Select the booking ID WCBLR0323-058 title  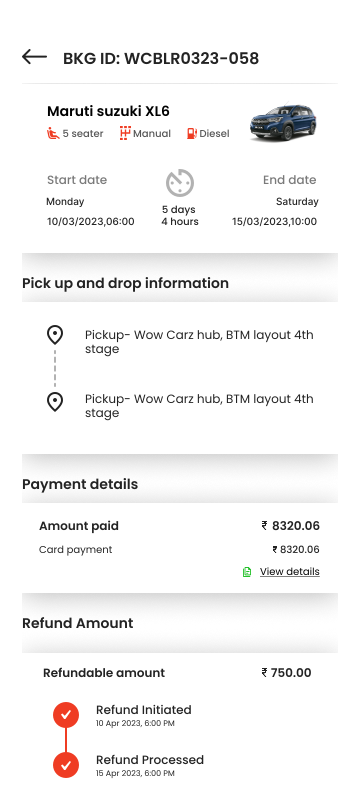pos(161,59)
